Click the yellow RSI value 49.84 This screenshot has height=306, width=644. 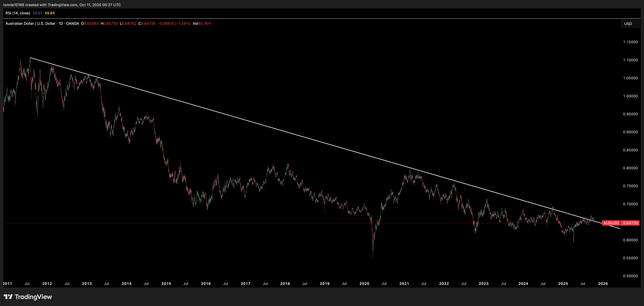pyautogui.click(x=50, y=13)
